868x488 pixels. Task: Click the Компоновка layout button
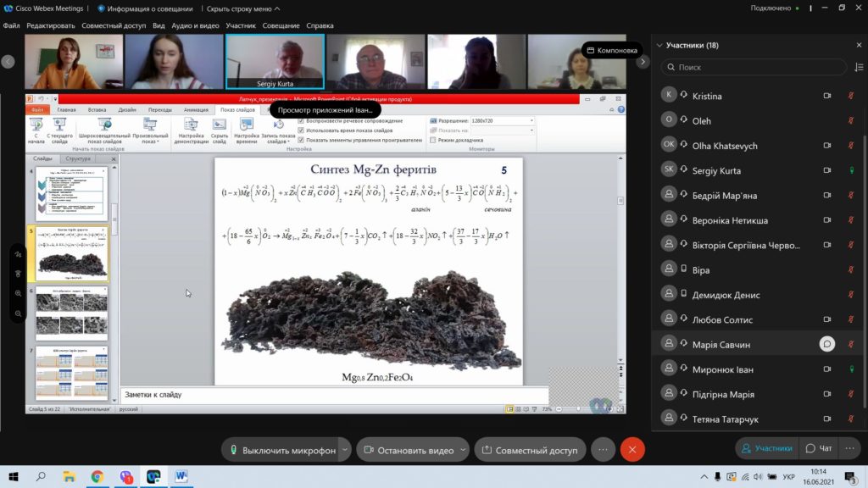pyautogui.click(x=612, y=50)
